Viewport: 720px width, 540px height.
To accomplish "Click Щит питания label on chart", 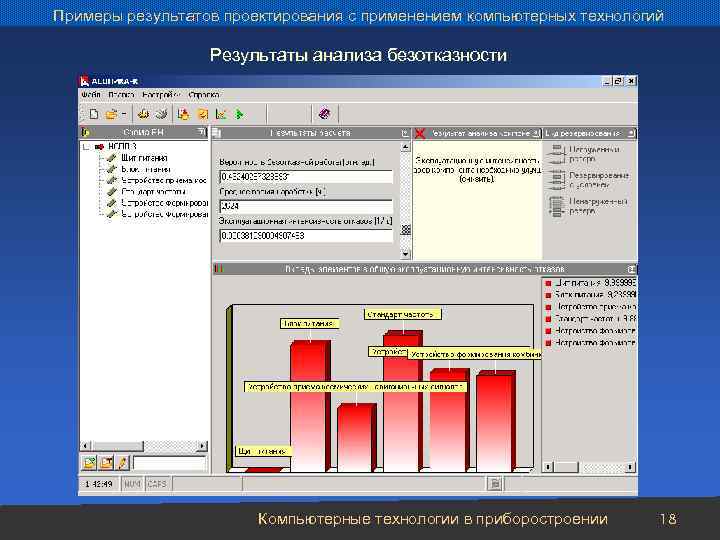I will click(x=264, y=451).
